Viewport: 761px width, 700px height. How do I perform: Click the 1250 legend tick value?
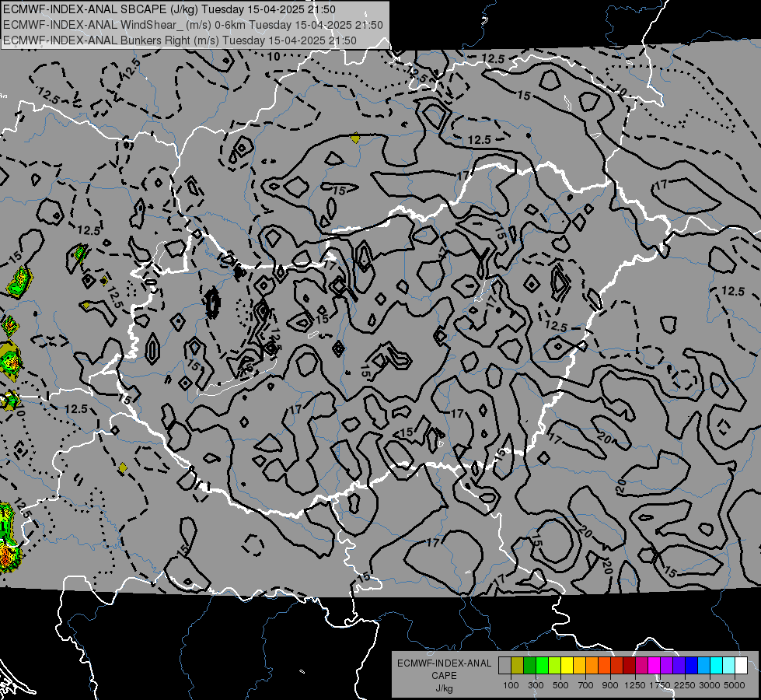(x=635, y=685)
